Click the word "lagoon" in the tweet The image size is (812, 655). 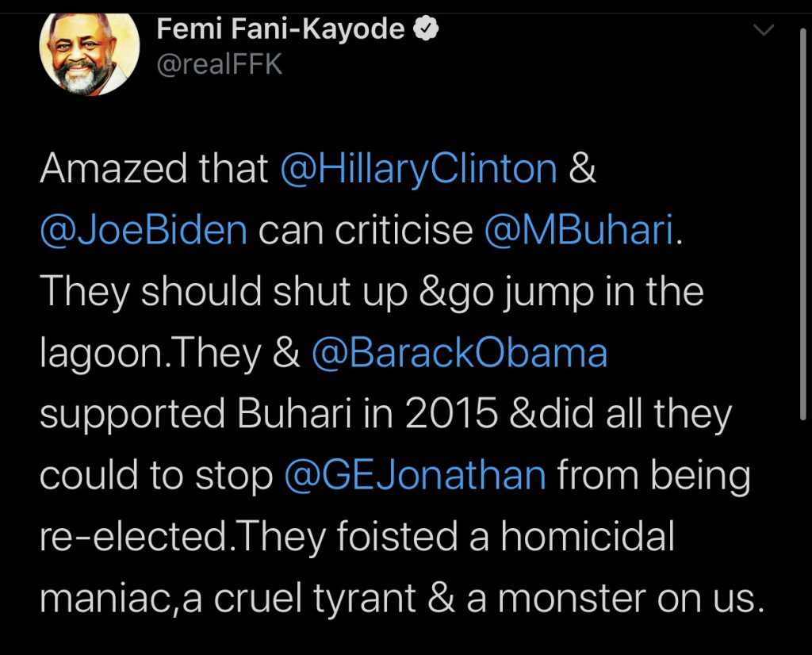pyautogui.click(x=93, y=354)
